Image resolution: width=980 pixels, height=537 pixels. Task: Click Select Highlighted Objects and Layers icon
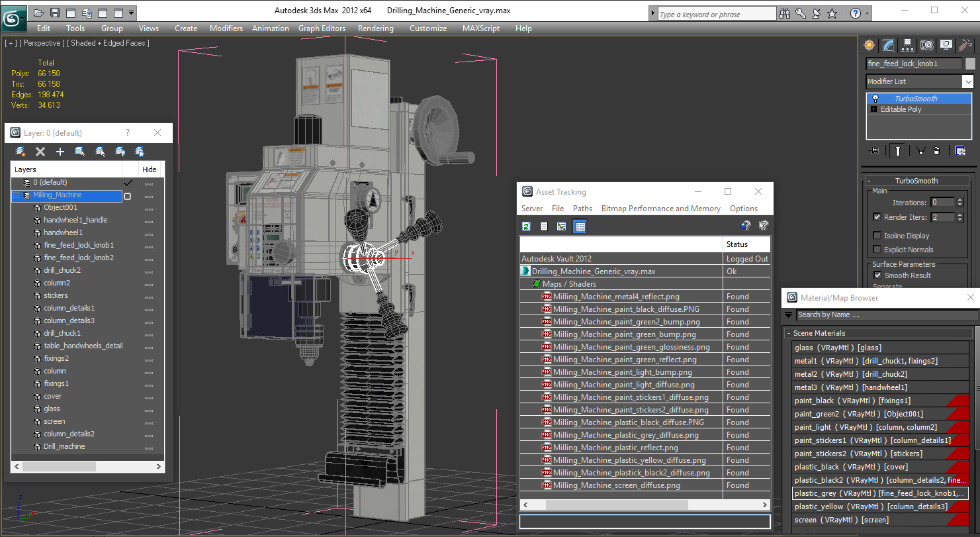(80, 152)
